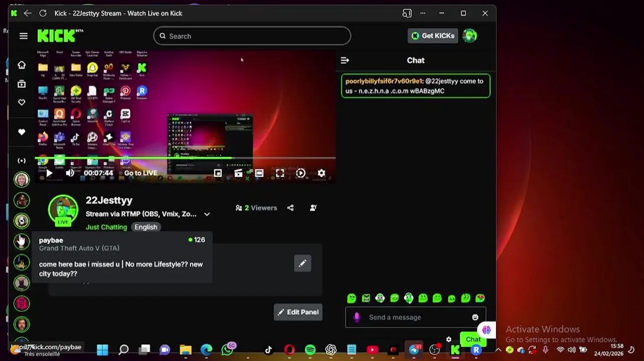Open File Explorer from the taskbar

point(186,349)
